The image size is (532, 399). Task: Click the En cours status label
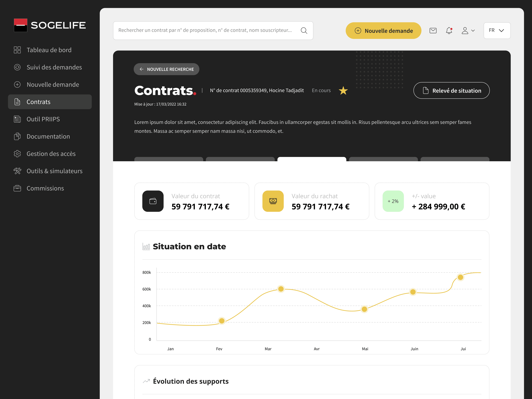point(321,91)
